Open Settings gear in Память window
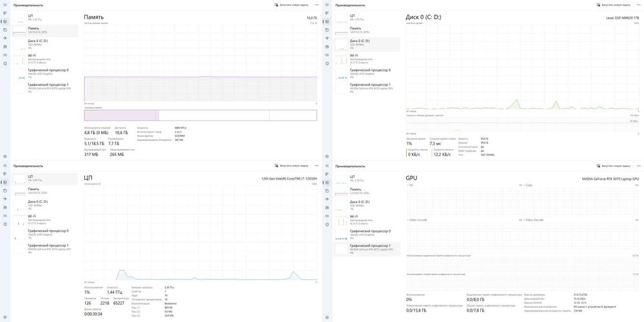 pyautogui.click(x=5, y=156)
